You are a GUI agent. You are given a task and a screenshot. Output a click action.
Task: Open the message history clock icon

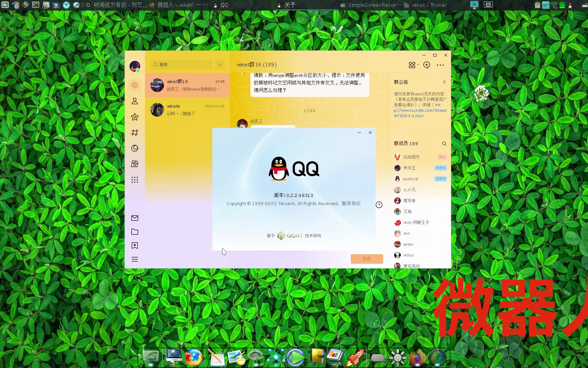point(379,205)
